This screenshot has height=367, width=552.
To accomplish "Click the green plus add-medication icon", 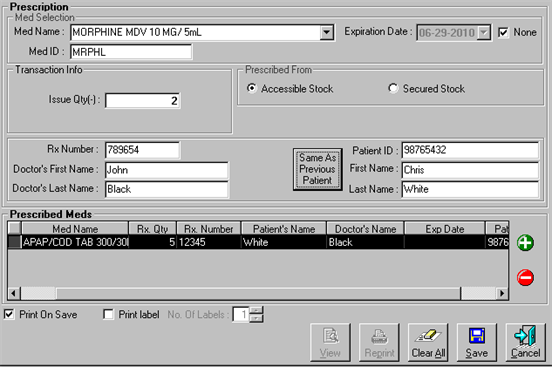I will [x=525, y=243].
